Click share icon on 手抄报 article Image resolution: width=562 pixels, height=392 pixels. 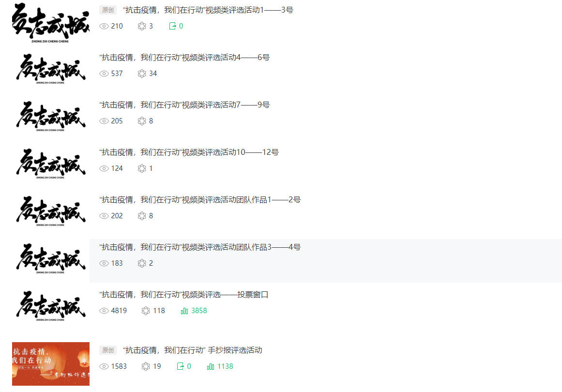point(180,366)
